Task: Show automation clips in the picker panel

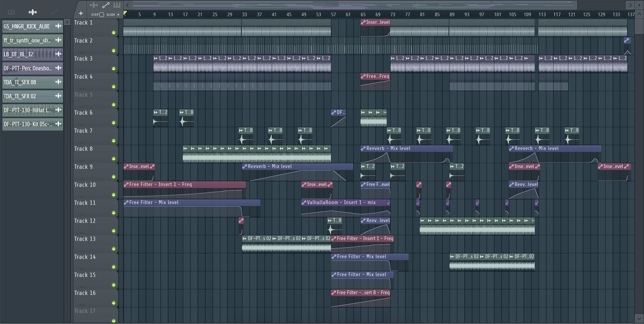Action: tap(54, 12)
